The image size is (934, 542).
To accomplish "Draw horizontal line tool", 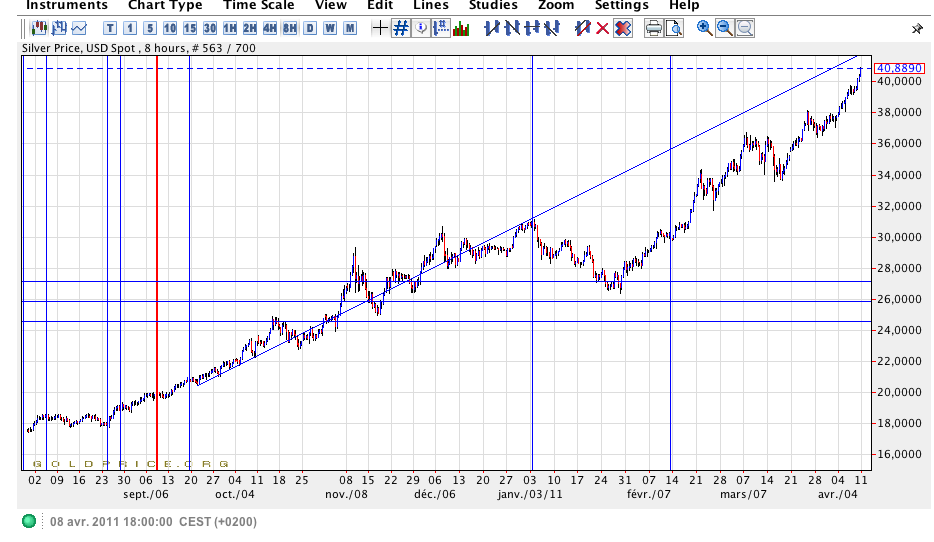I will (532, 28).
